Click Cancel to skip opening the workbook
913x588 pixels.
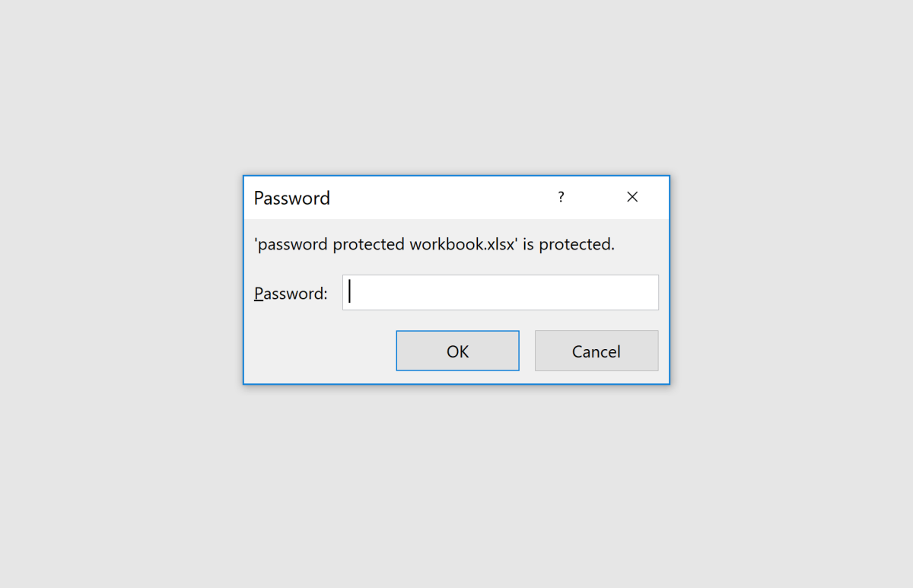point(596,351)
